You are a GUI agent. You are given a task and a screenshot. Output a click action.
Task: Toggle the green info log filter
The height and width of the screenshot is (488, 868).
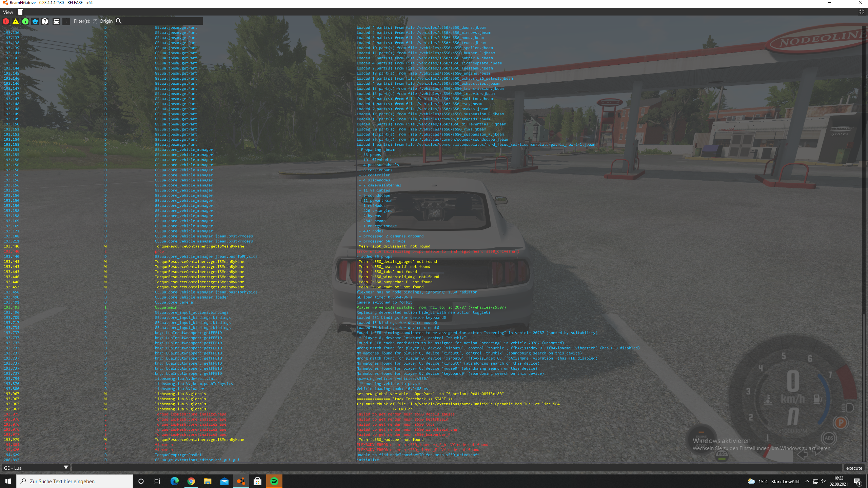[x=25, y=21]
